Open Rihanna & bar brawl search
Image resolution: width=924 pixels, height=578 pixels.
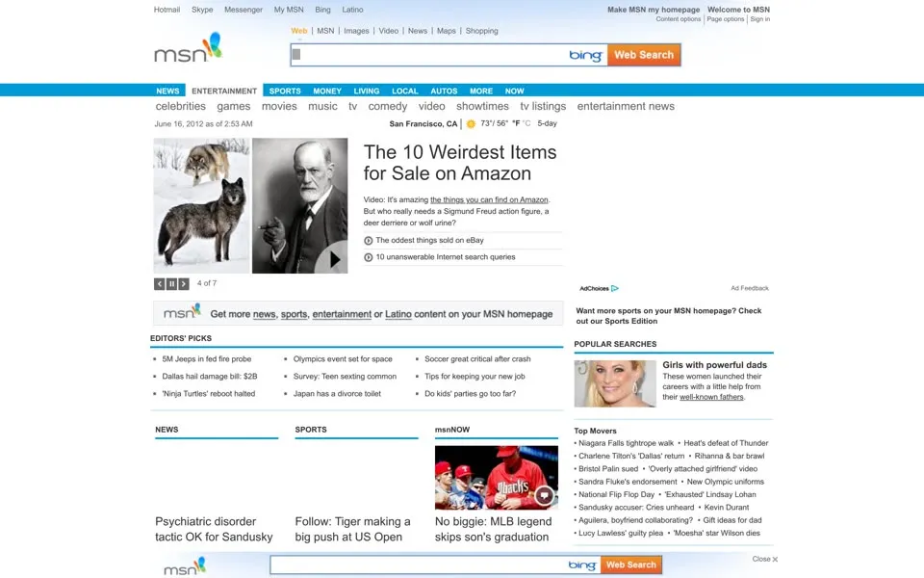(730, 457)
